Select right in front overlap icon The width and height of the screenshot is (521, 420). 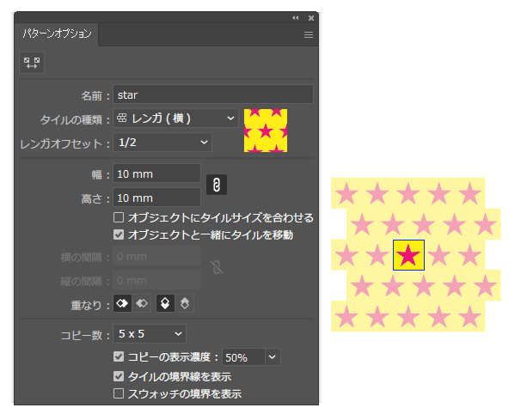coord(142,304)
